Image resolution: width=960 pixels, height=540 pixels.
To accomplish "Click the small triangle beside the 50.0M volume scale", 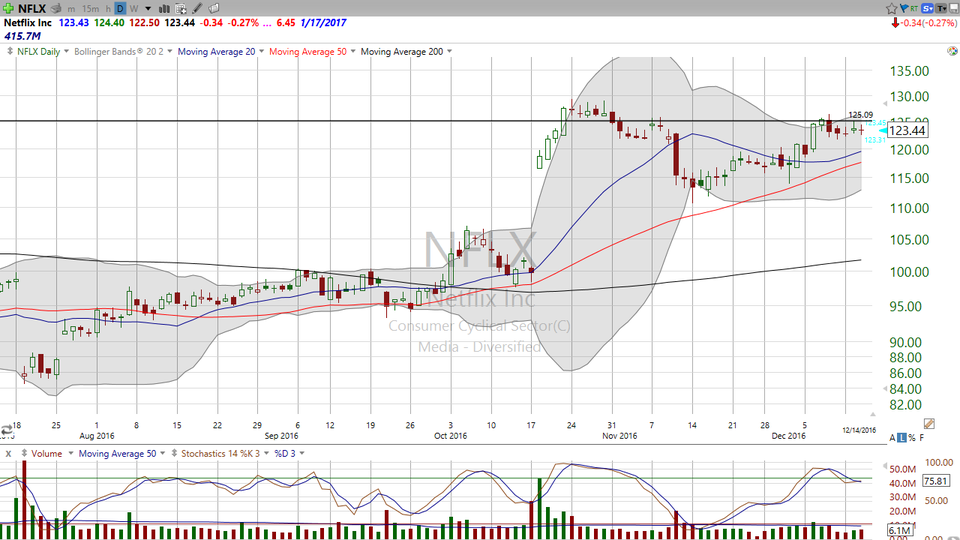I will click(885, 467).
